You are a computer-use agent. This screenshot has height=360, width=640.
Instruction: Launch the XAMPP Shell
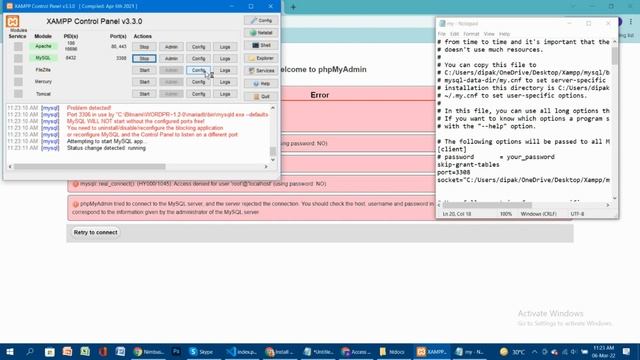tap(261, 45)
